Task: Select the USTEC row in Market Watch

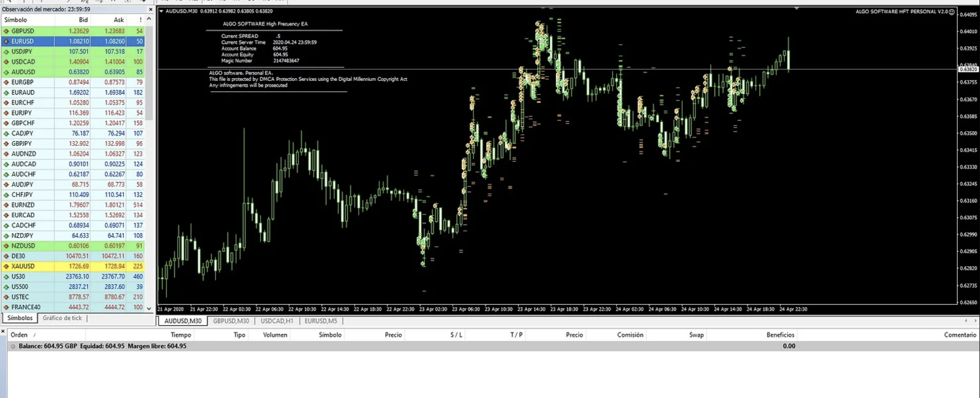Action: point(73,297)
